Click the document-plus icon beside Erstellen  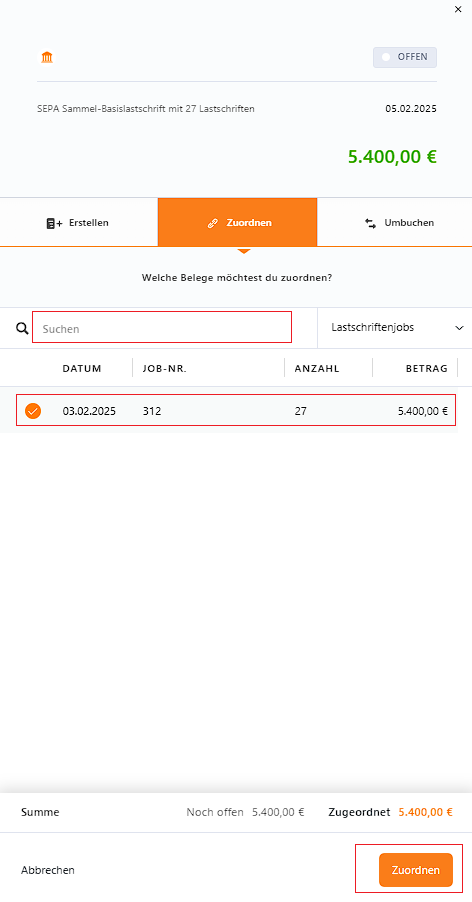55,223
